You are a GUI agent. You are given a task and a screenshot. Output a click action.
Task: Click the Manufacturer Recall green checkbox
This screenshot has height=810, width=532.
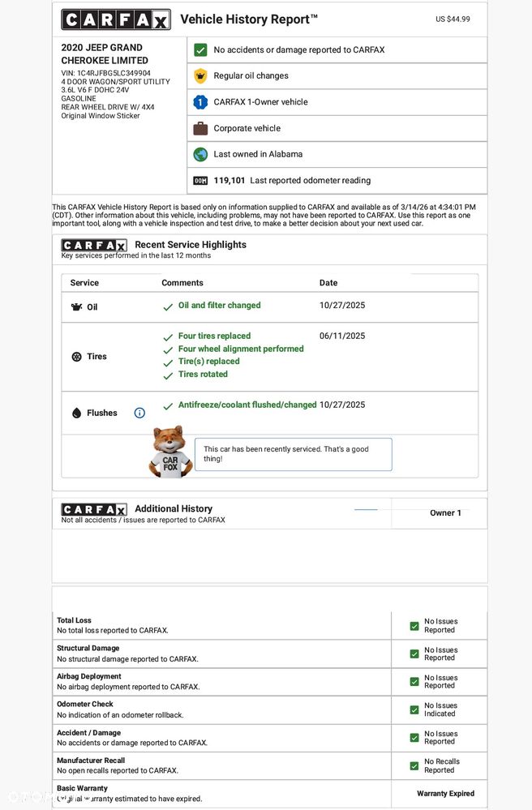(414, 765)
